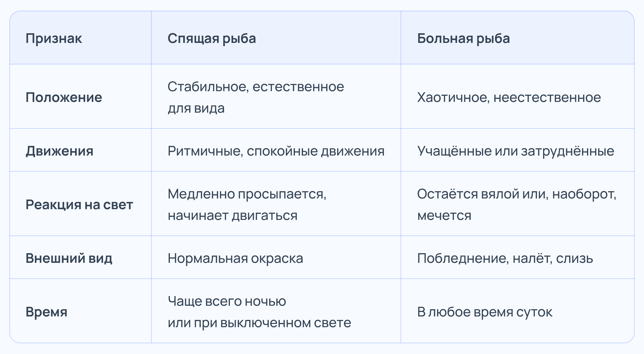Click the "Учащённые или затруднённые" cell

(x=515, y=151)
